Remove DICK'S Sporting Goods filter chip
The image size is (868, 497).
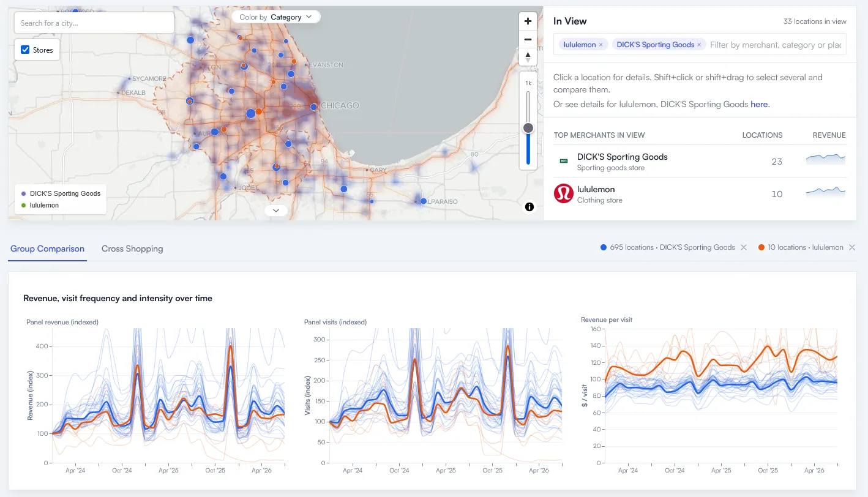tap(699, 45)
